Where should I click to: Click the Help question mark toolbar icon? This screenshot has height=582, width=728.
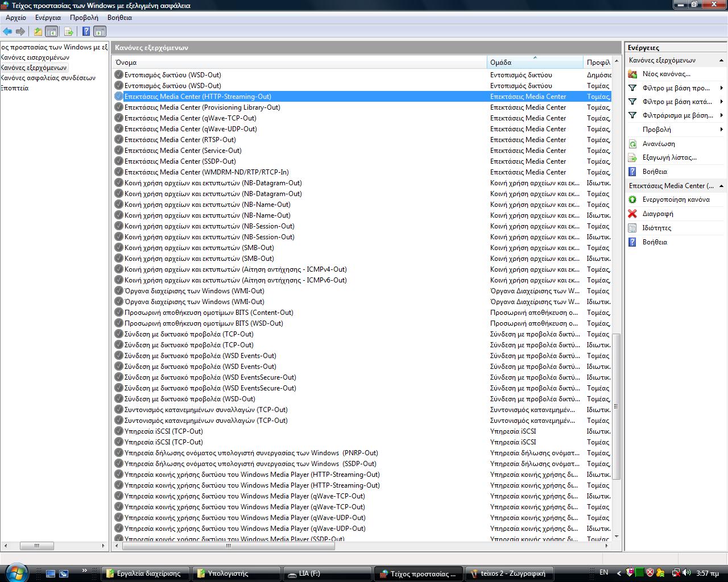coord(86,32)
